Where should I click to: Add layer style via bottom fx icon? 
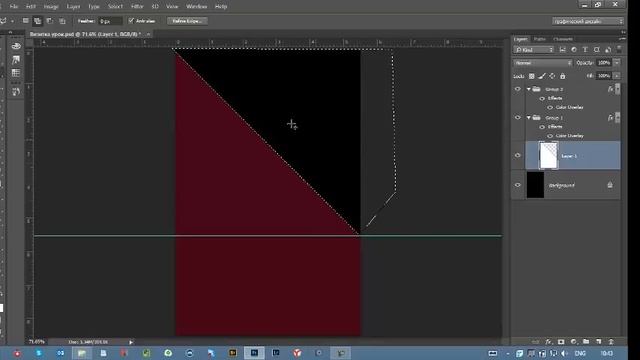point(549,342)
